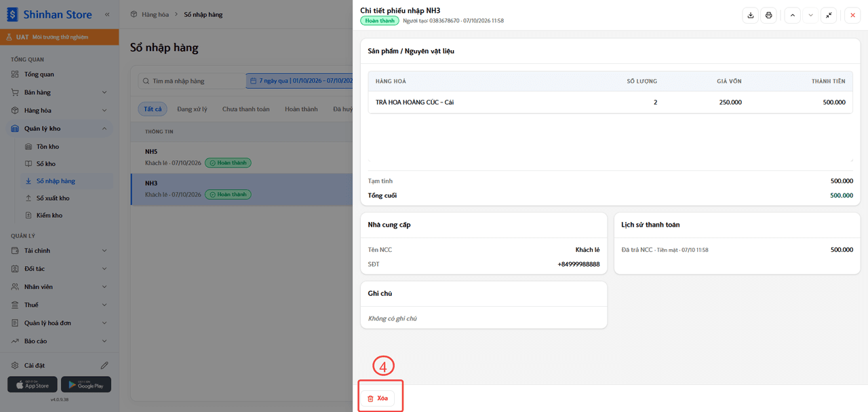Expand the Tài chính menu
This screenshot has width=868, height=412.
(x=59, y=250)
